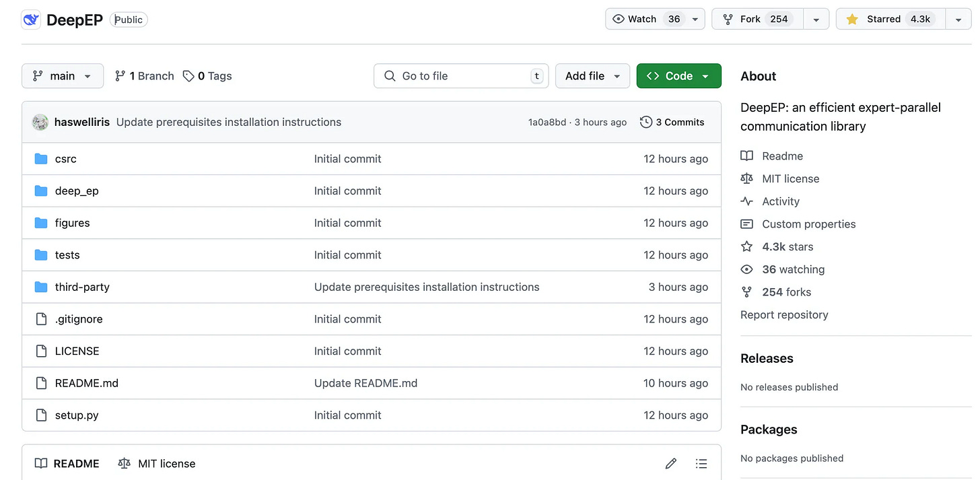980x480 pixels.
Task: Focus the Go to file search field
Action: (x=461, y=76)
